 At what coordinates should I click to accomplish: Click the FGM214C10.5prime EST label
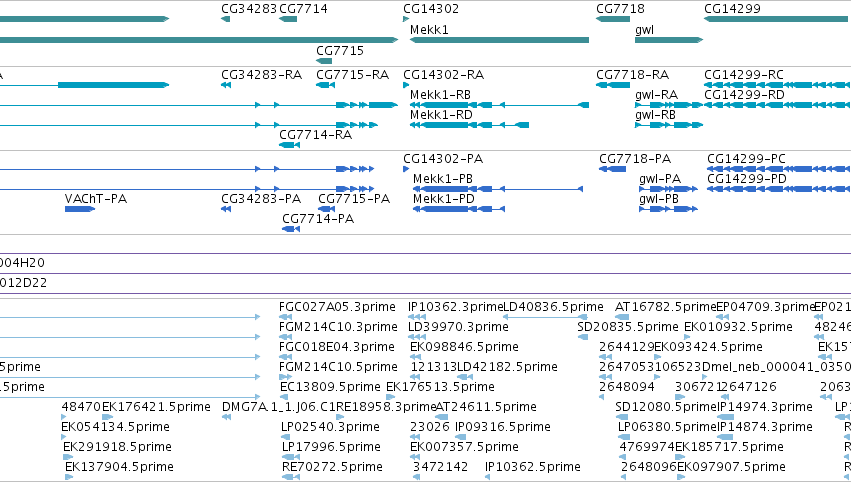tap(338, 367)
